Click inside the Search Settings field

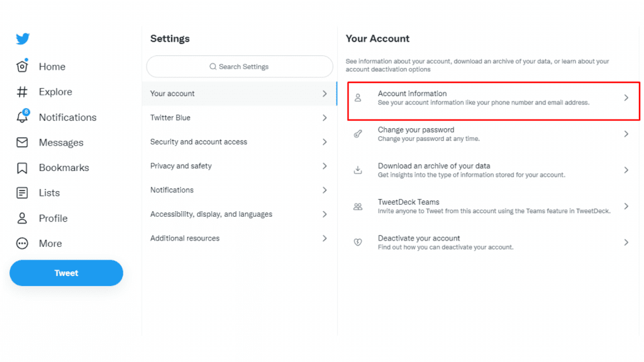click(x=239, y=67)
